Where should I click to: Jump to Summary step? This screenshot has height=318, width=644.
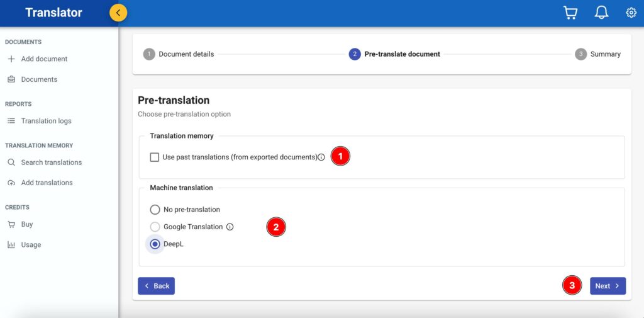coord(598,54)
